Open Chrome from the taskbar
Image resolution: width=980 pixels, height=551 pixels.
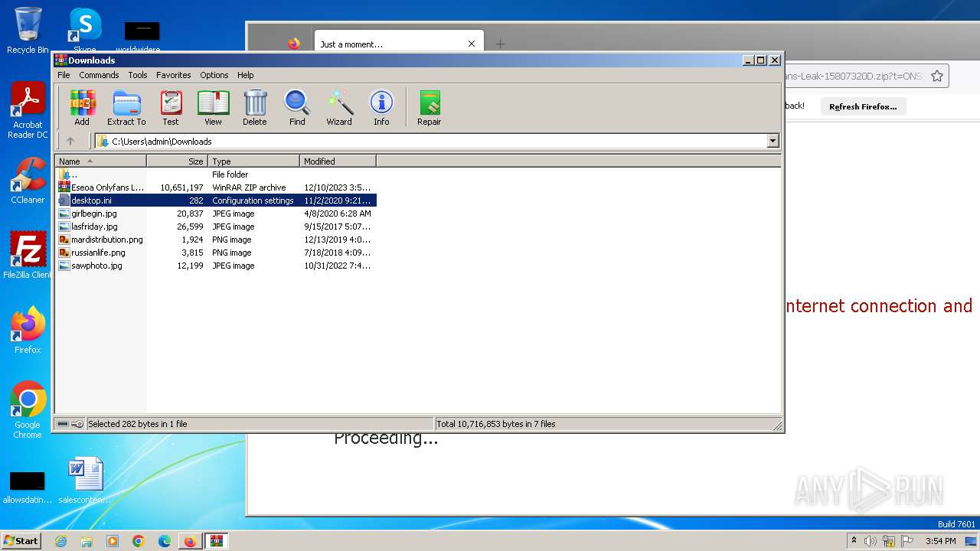[139, 541]
